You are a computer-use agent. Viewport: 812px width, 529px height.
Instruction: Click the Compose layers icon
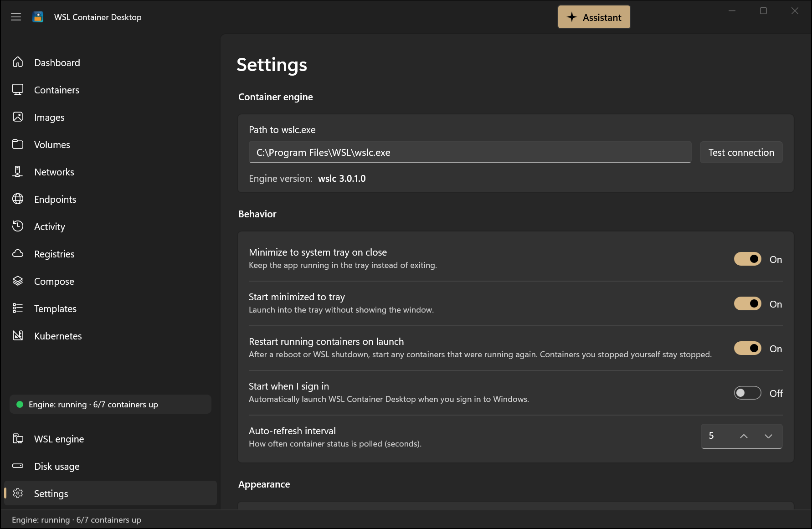[18, 281]
